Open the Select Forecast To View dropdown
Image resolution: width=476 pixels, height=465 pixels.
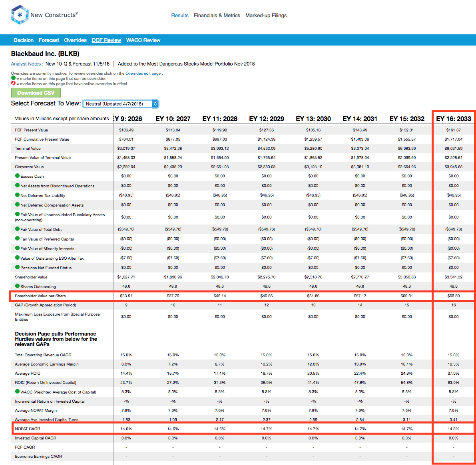tap(121, 104)
